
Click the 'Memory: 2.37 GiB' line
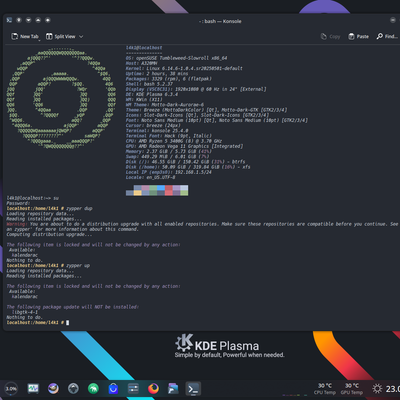click(x=168, y=151)
